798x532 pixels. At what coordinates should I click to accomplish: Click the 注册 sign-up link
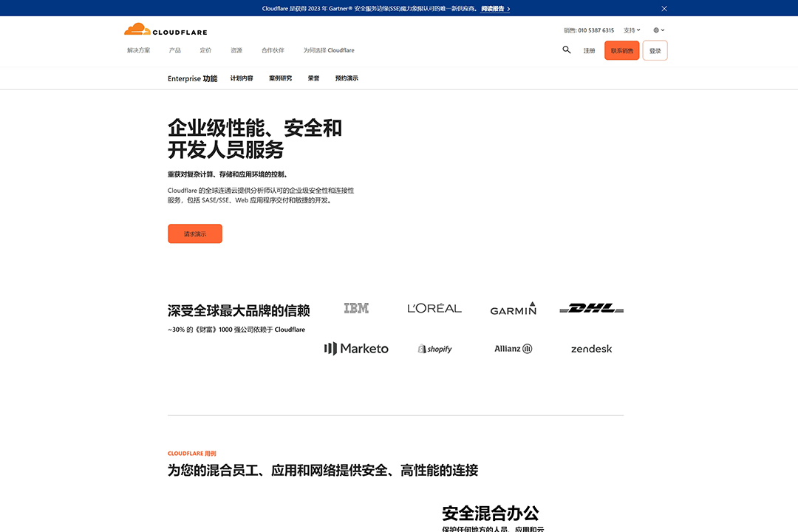pos(589,51)
